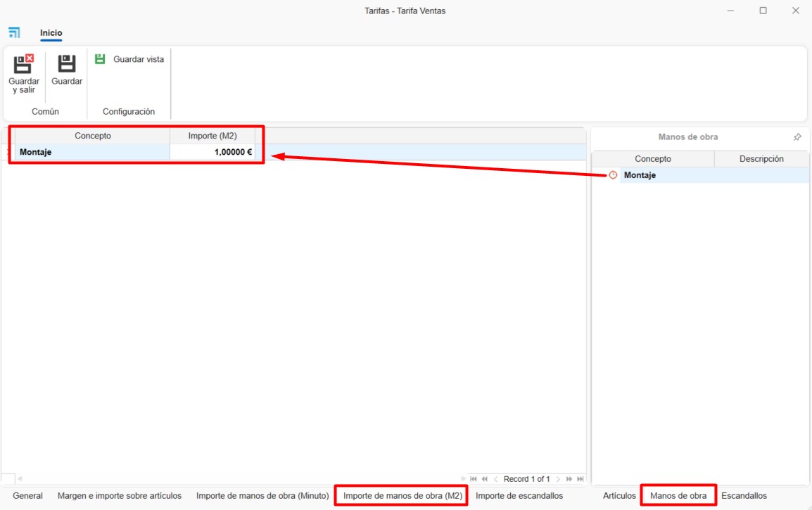The width and height of the screenshot is (812, 510).
Task: Switch to the General tab
Action: click(27, 496)
